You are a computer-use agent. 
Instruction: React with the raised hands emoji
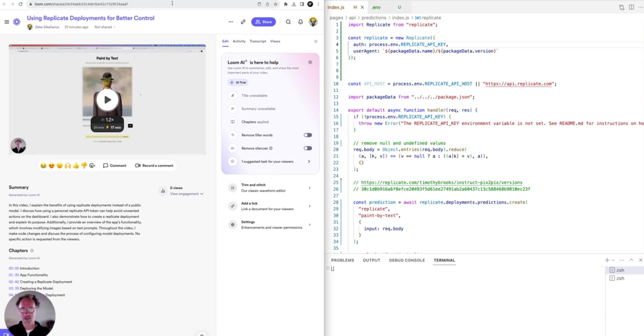tap(68, 165)
